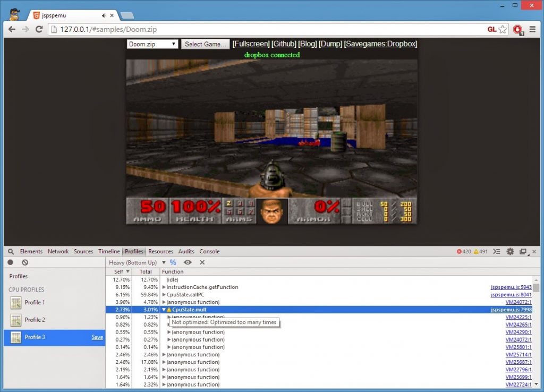Click the clear all profiles icon

coord(25,262)
